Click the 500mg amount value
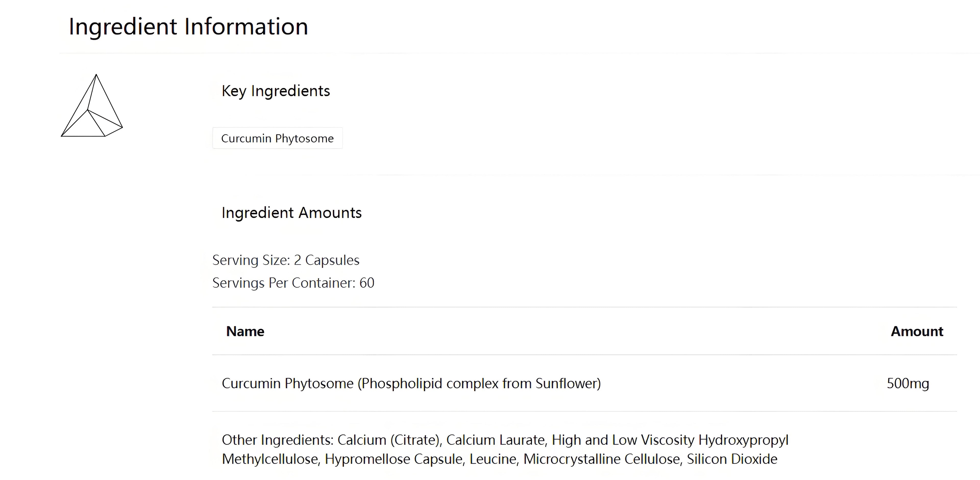 coord(908,383)
